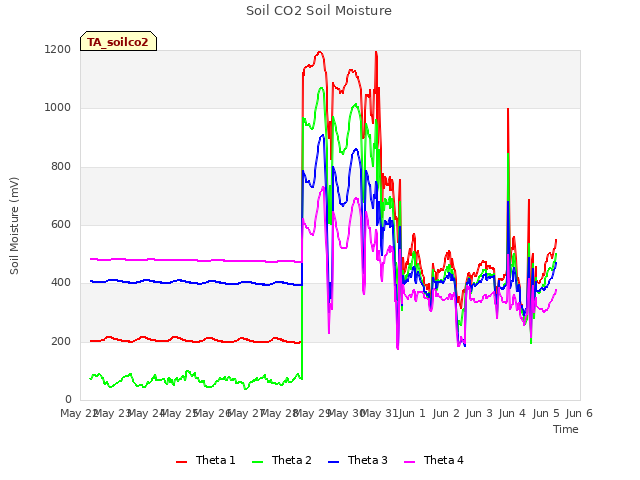Click the Jun 1 x-axis tick label
This screenshot has height=480, width=640.
(412, 413)
